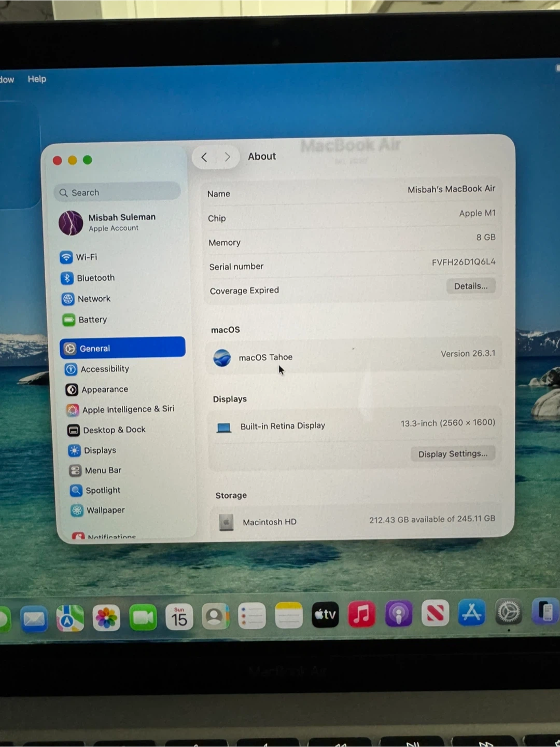The width and height of the screenshot is (560, 747).
Task: Open Display Settings button
Action: click(x=453, y=454)
